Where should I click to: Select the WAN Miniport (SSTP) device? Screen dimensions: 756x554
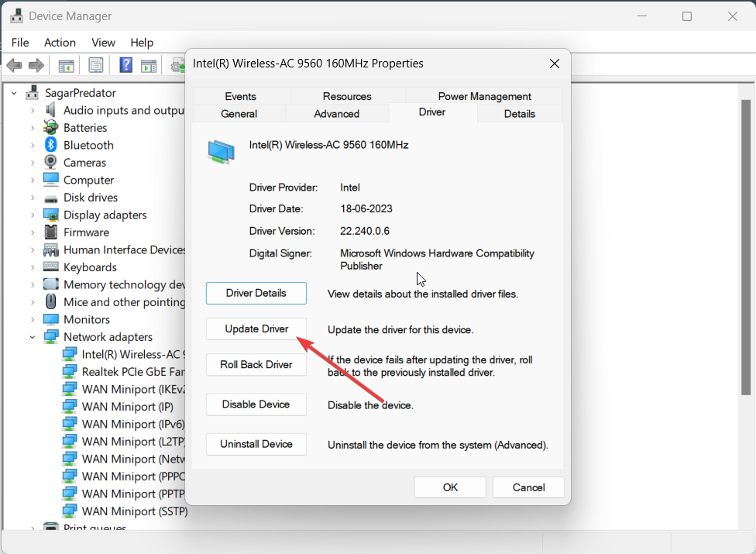pyautogui.click(x=135, y=511)
